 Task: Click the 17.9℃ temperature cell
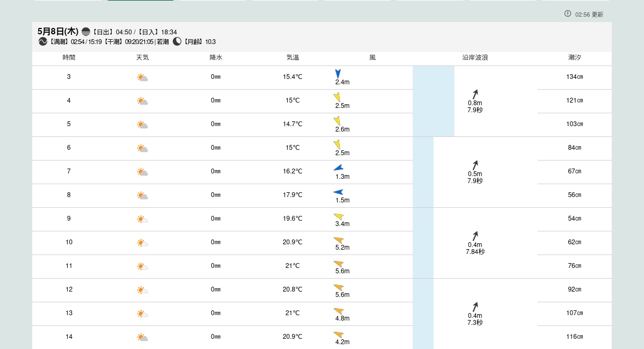(x=292, y=195)
